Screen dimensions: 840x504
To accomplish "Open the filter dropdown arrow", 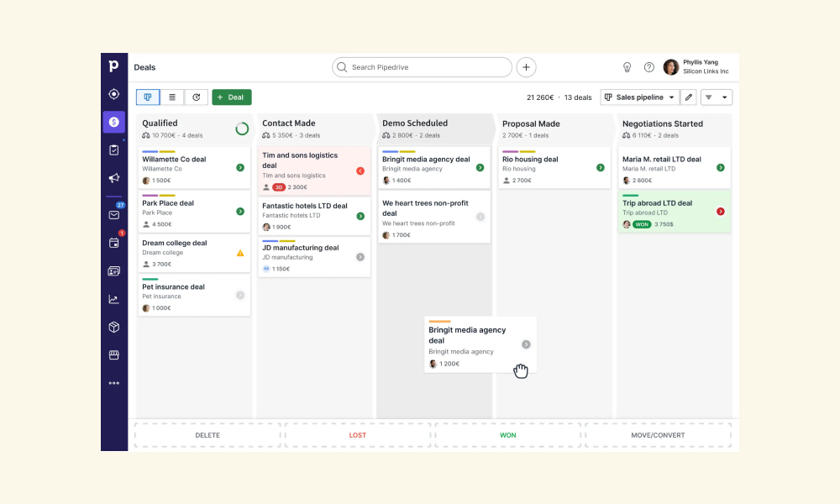I will coord(724,97).
